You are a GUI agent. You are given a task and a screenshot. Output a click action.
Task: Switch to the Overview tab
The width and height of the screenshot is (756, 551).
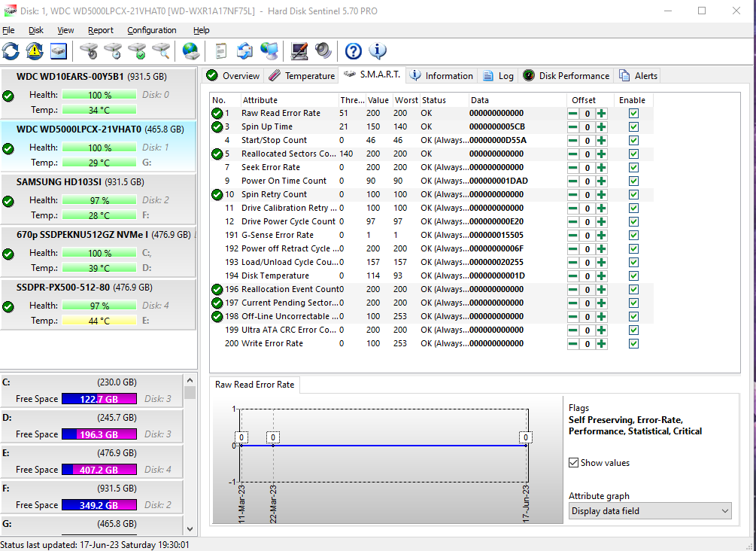click(x=233, y=76)
